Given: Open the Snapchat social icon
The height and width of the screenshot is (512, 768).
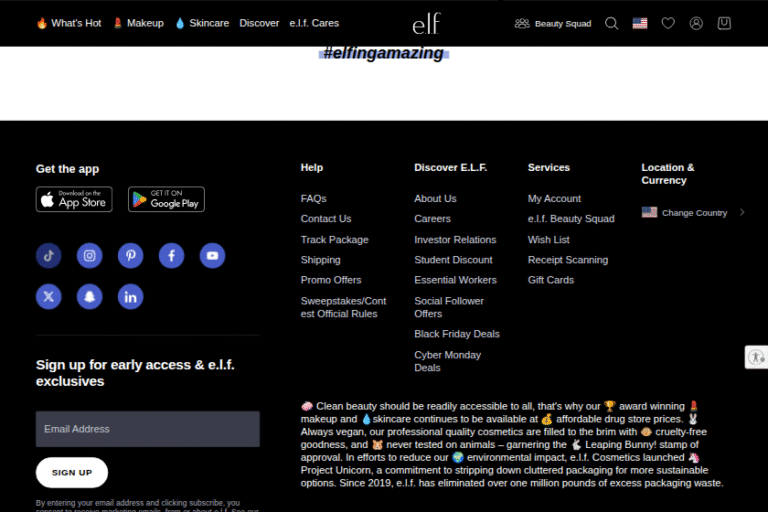Looking at the screenshot, I should pyautogui.click(x=90, y=297).
